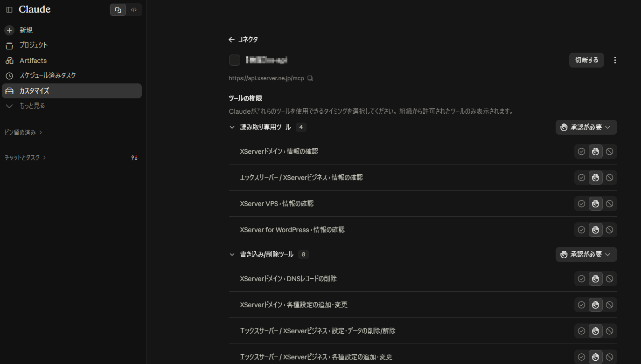
Task: Click the connector logo placeholder square
Action: (x=235, y=60)
